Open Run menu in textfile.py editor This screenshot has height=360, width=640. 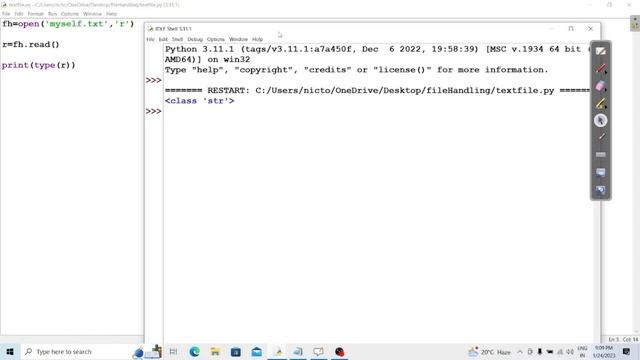click(x=52, y=14)
